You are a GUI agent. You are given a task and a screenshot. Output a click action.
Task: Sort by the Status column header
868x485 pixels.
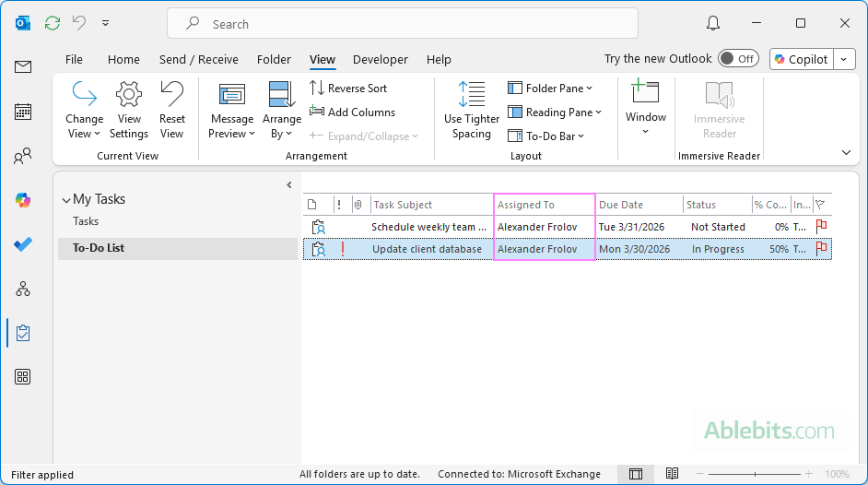pyautogui.click(x=718, y=205)
